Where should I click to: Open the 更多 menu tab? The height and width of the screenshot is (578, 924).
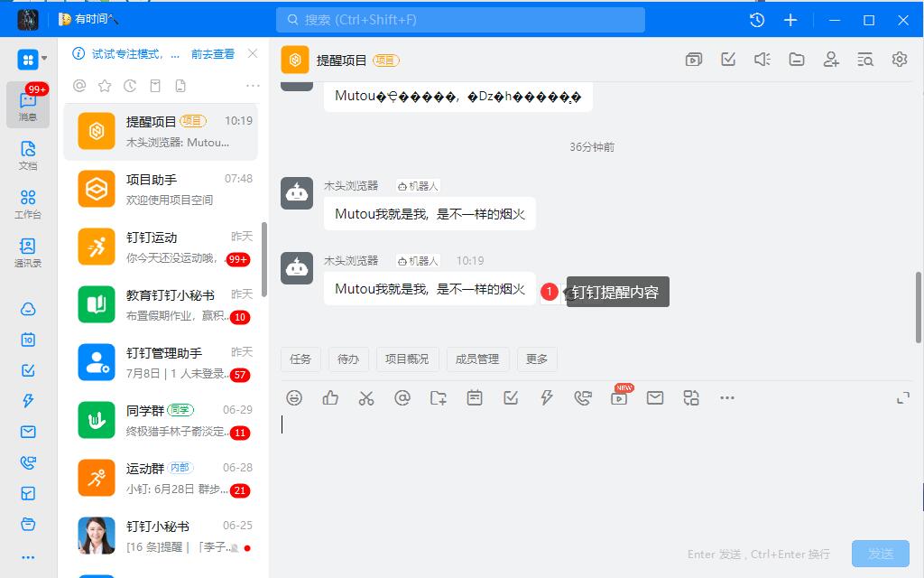click(537, 359)
